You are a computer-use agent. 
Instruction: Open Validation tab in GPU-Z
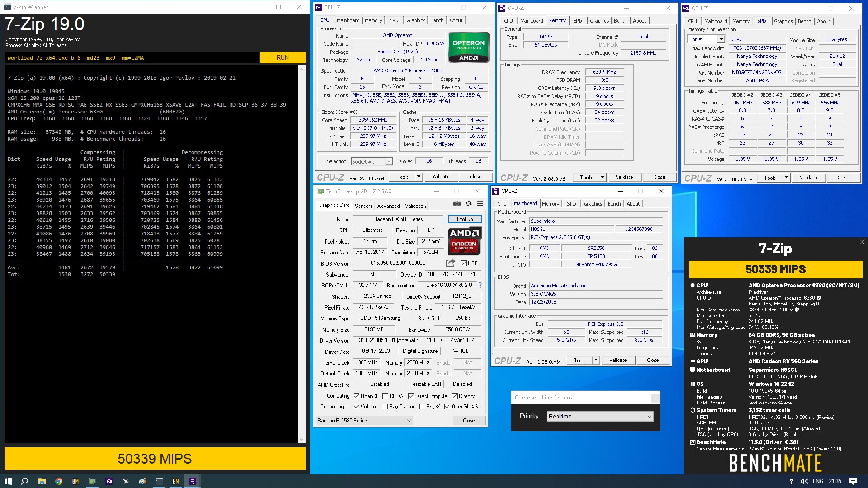click(x=415, y=206)
